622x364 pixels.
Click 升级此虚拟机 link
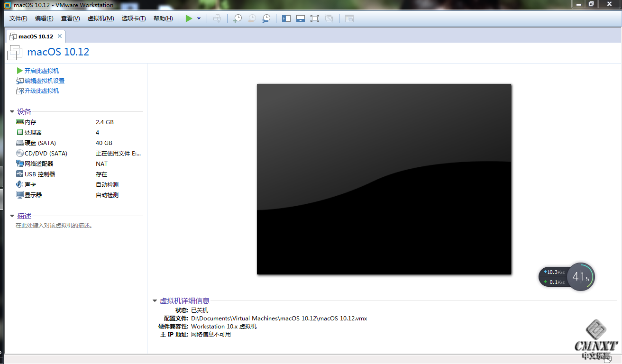click(42, 91)
